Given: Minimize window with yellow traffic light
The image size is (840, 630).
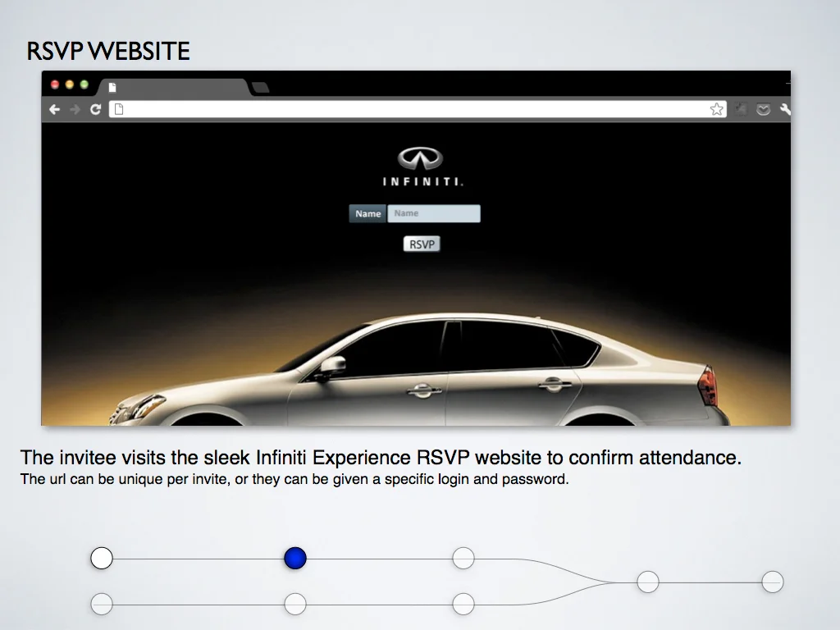Looking at the screenshot, I should 69,84.
